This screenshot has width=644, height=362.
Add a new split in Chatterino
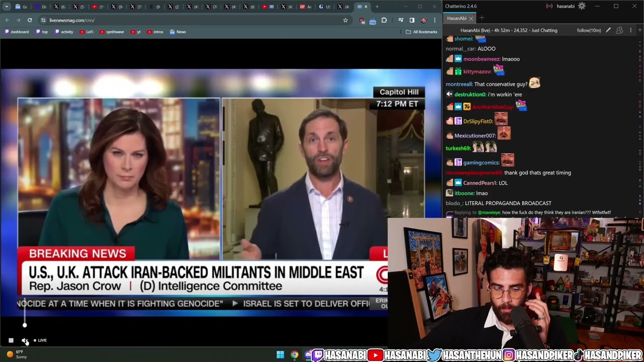640,30
